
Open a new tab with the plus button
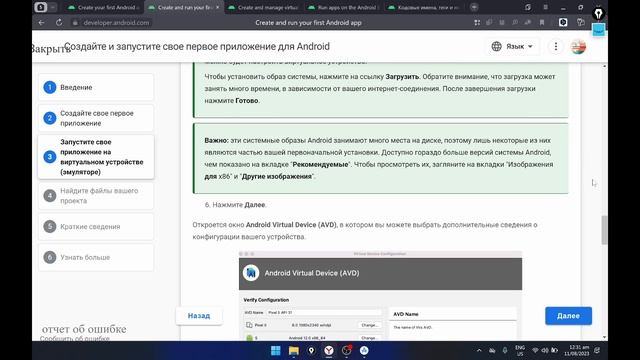click(474, 7)
